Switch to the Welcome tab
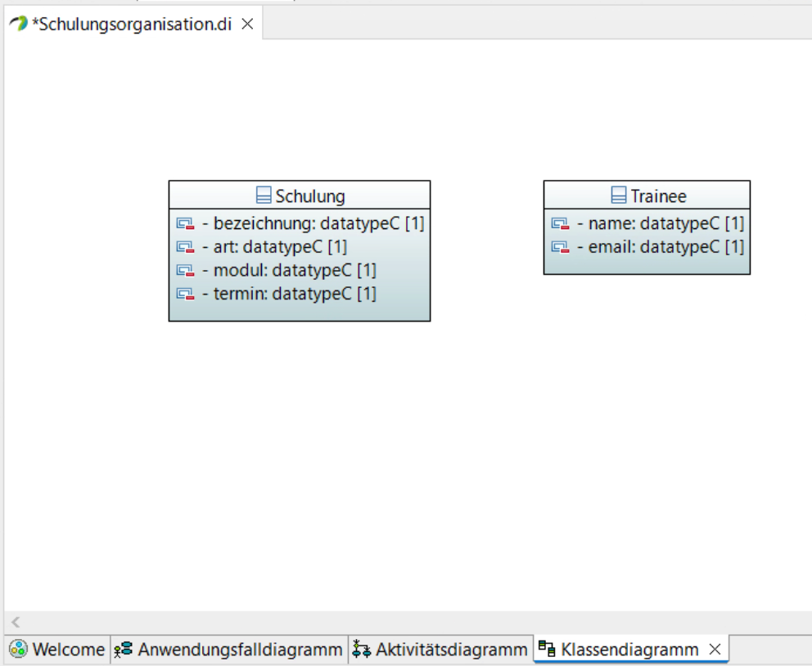Screen dimensions: 812x666 [57, 649]
